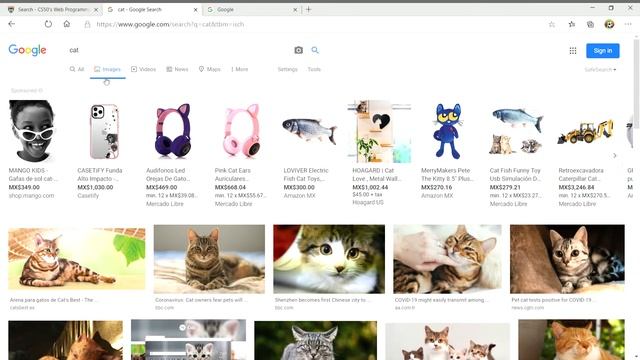Screen dimensions: 640x360
Task: Open the LOVIVER electric fish toy image
Action: [310, 130]
